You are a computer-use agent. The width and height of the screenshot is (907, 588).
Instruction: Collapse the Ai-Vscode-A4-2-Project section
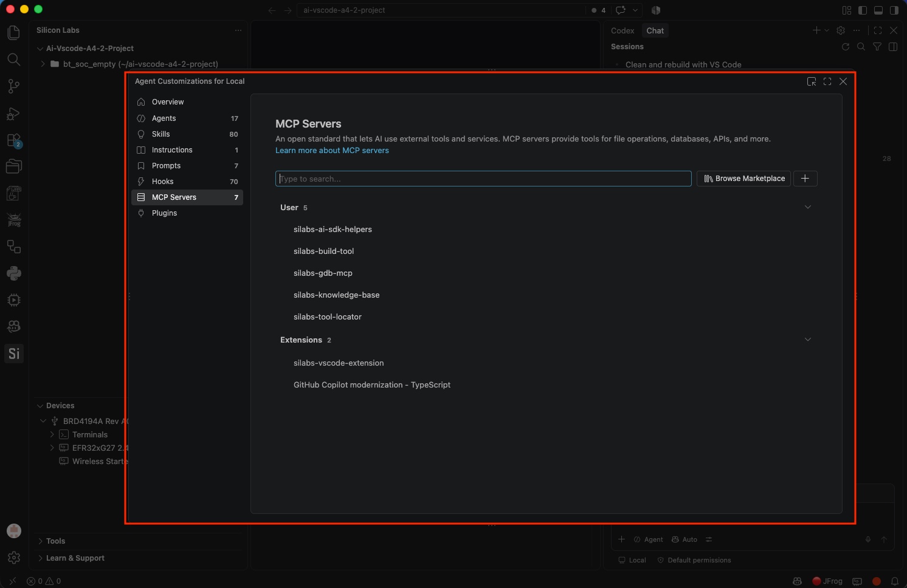click(40, 49)
